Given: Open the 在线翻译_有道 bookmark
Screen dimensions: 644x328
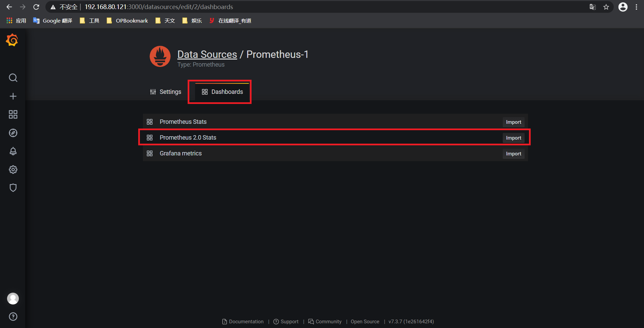Looking at the screenshot, I should pos(230,21).
